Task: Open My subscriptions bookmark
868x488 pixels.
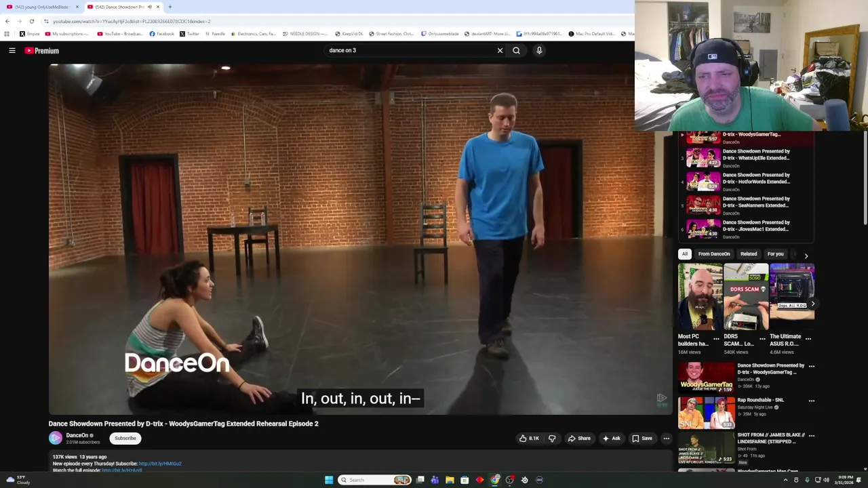Action: (x=66, y=34)
